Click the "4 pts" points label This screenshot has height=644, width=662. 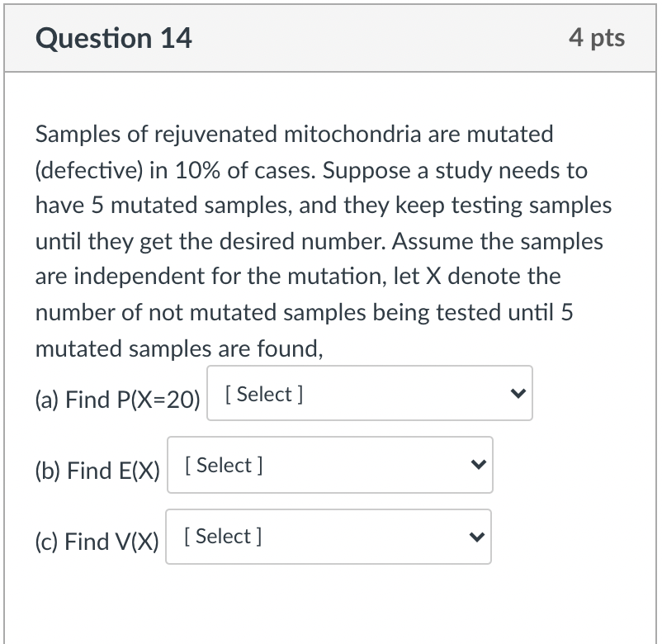point(597,38)
